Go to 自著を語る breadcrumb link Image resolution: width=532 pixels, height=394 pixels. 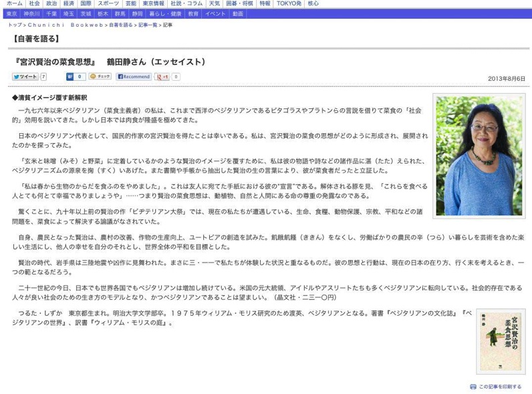click(x=120, y=25)
